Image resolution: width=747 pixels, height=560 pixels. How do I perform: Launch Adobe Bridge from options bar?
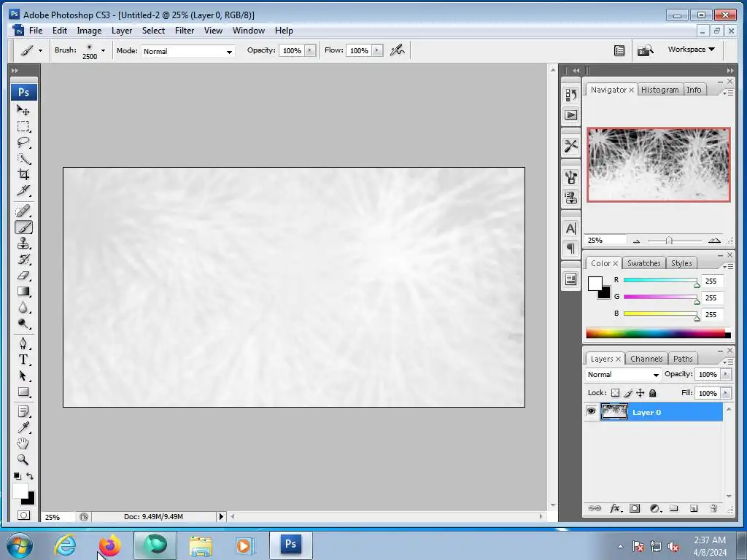click(x=646, y=50)
